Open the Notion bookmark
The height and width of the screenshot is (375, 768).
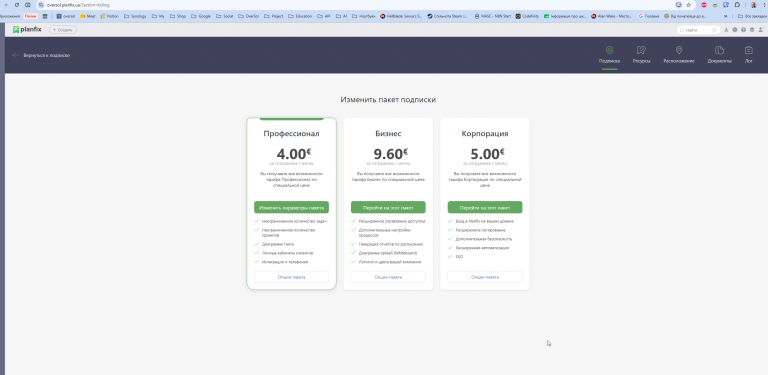coord(110,16)
